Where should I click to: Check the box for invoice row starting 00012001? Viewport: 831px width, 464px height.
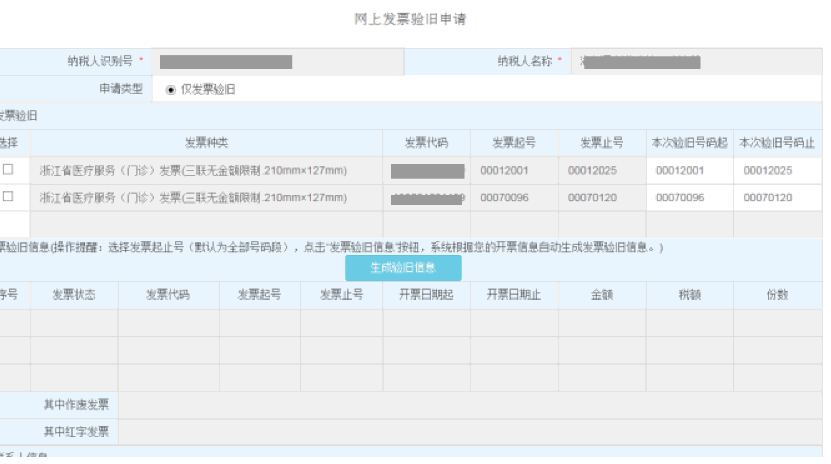pos(8,170)
